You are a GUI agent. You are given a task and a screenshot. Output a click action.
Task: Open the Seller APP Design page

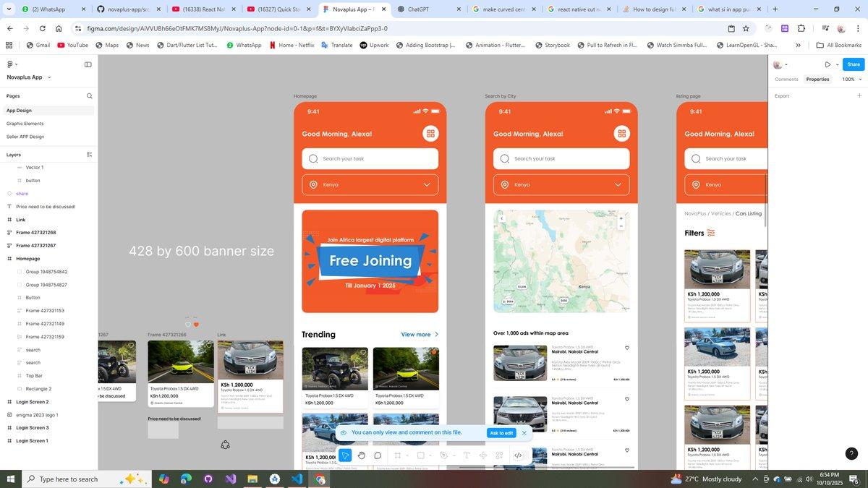pos(25,137)
